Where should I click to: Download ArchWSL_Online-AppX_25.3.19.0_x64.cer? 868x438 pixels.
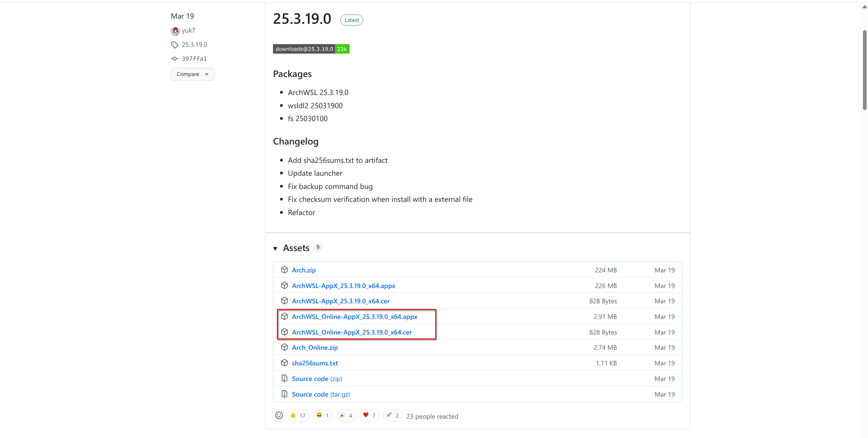pos(352,332)
